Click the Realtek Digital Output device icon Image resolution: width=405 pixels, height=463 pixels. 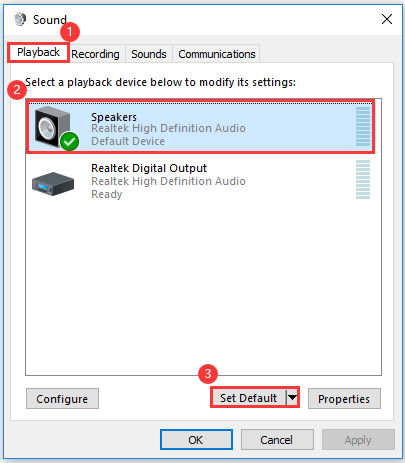(53, 184)
